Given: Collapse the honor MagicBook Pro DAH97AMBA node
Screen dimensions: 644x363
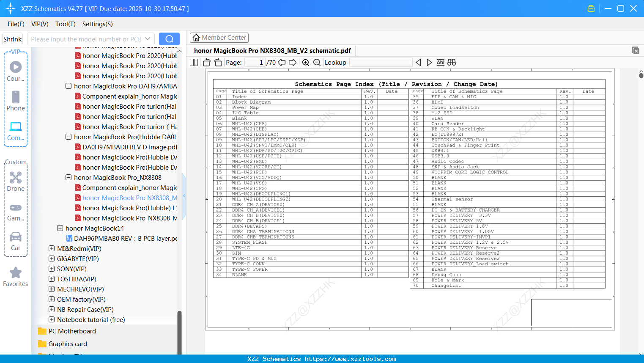Looking at the screenshot, I should tap(69, 86).
